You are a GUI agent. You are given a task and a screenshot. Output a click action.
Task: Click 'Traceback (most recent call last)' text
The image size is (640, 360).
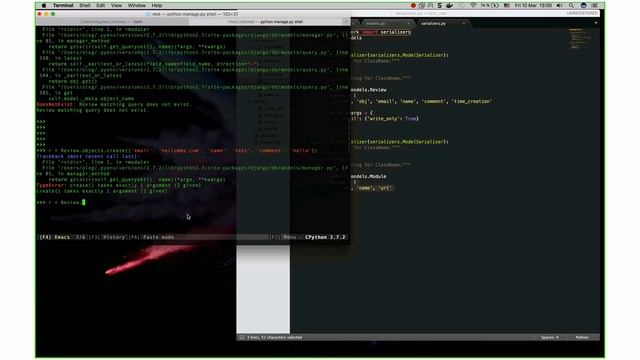coord(87,156)
